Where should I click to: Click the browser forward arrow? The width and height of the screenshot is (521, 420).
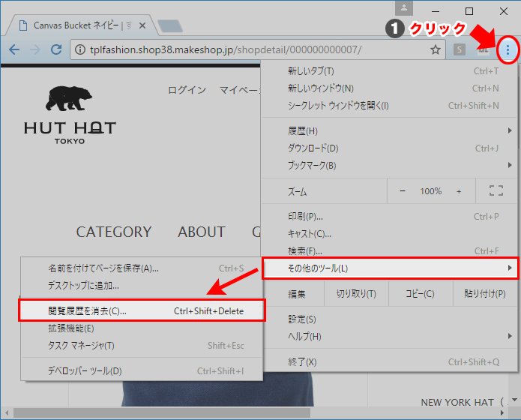point(35,50)
